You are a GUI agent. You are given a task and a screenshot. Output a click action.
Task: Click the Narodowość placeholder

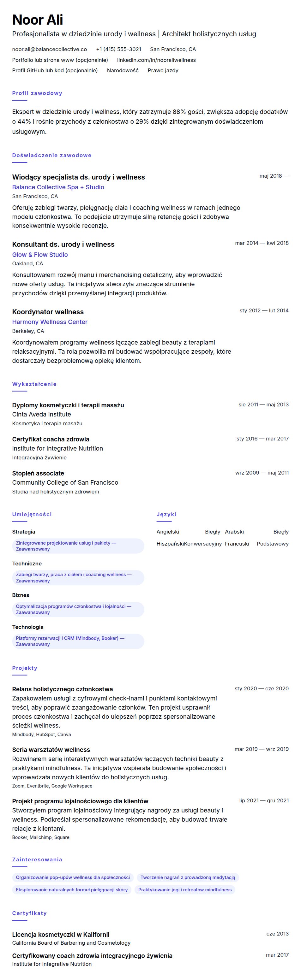[123, 70]
